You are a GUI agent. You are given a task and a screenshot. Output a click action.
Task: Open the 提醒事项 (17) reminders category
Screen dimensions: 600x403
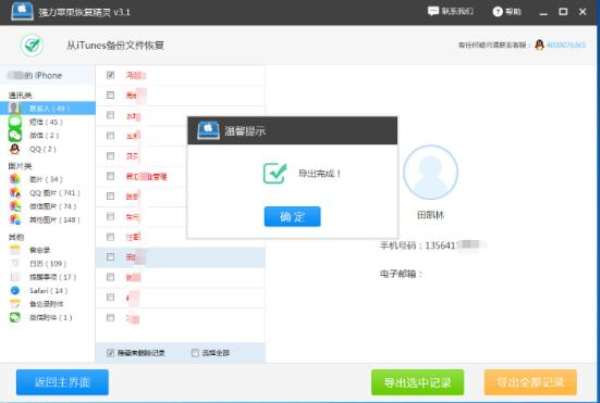pos(52,277)
